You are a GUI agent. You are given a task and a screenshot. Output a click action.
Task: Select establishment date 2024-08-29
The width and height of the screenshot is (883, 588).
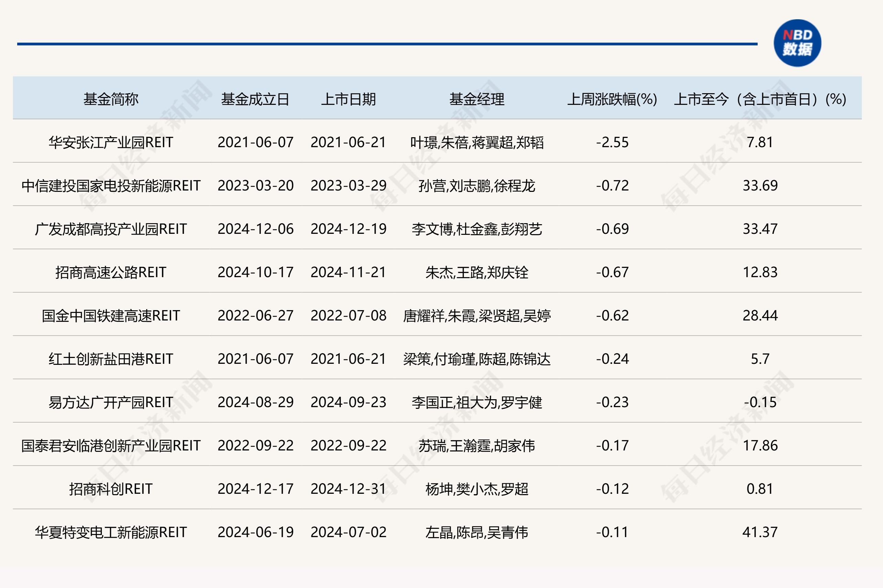(255, 402)
